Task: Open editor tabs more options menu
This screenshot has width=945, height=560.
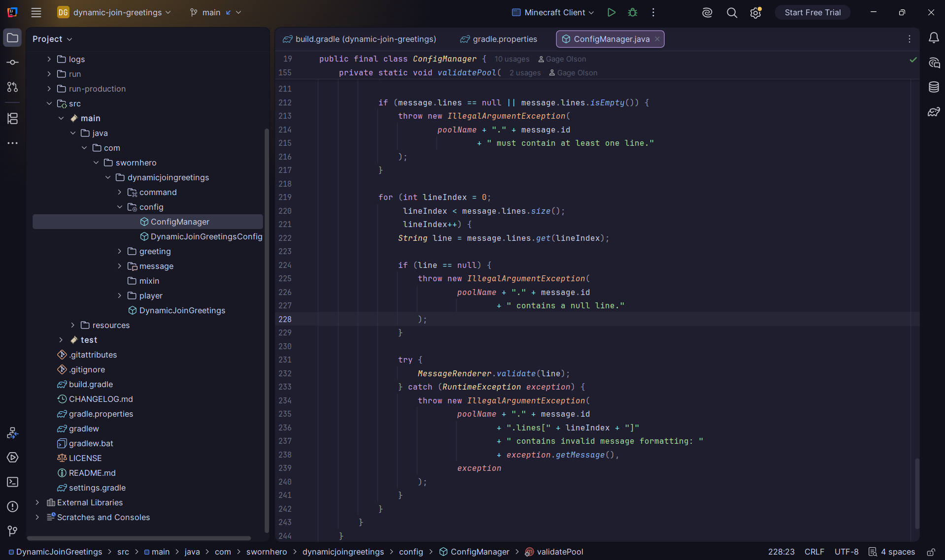Action: (910, 39)
